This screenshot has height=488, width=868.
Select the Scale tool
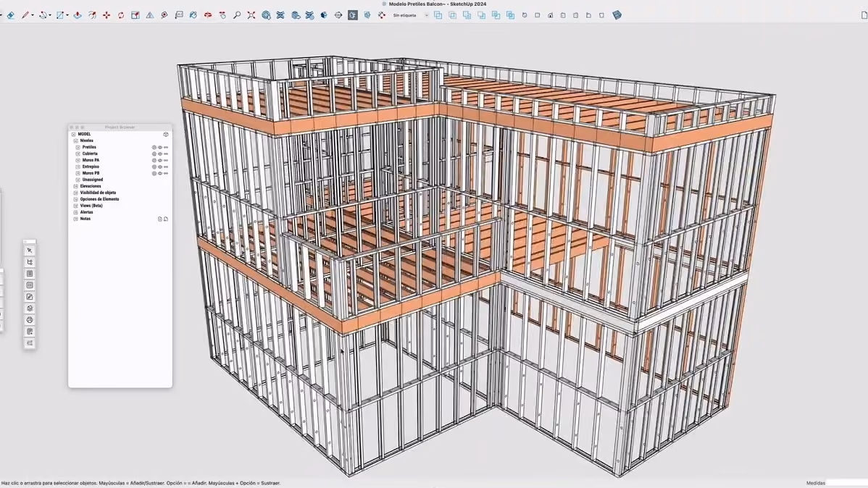tap(135, 15)
